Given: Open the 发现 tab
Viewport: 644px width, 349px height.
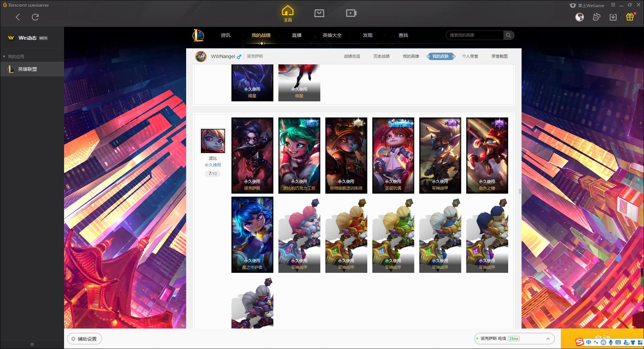Looking at the screenshot, I should [x=368, y=35].
